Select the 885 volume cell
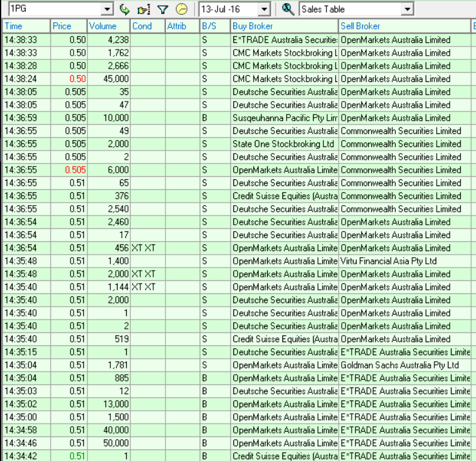Viewport: 476px width, 461px height. [108, 378]
